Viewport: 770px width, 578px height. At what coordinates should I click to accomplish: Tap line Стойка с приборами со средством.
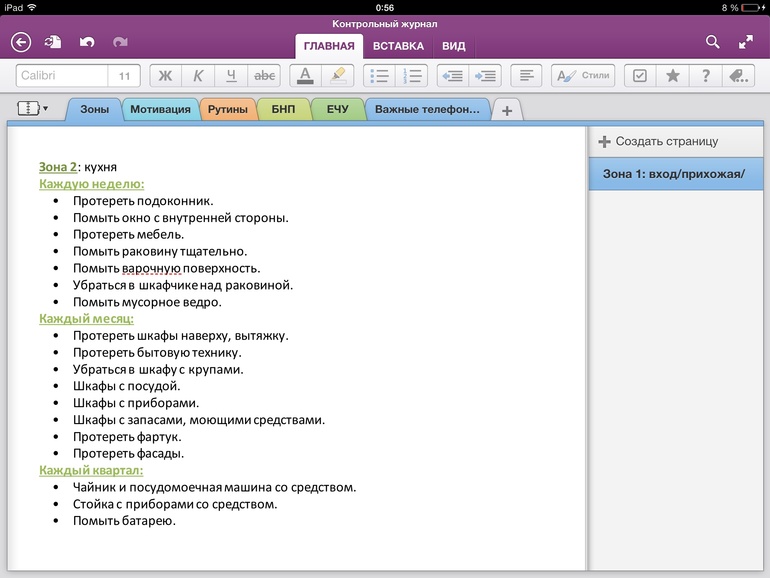(x=175, y=504)
